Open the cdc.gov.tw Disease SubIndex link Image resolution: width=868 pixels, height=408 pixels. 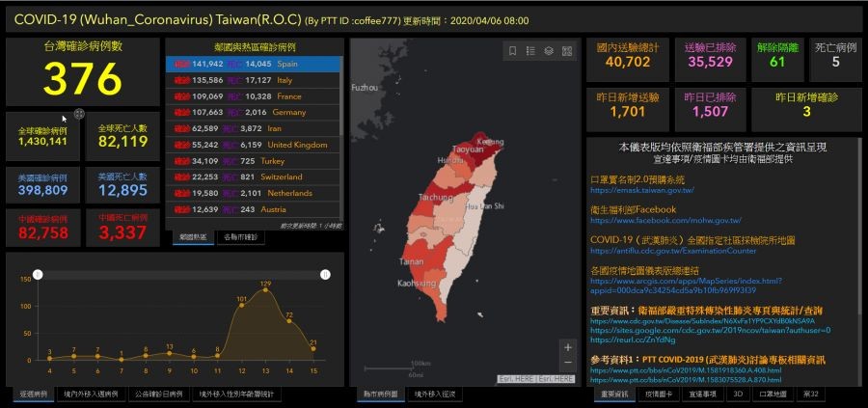pos(702,321)
